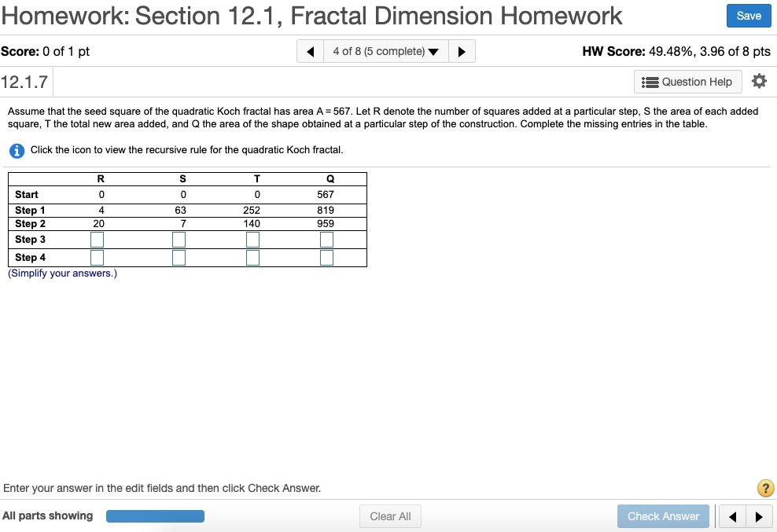
Task: Click the 12.1.7 question label
Action: point(24,81)
